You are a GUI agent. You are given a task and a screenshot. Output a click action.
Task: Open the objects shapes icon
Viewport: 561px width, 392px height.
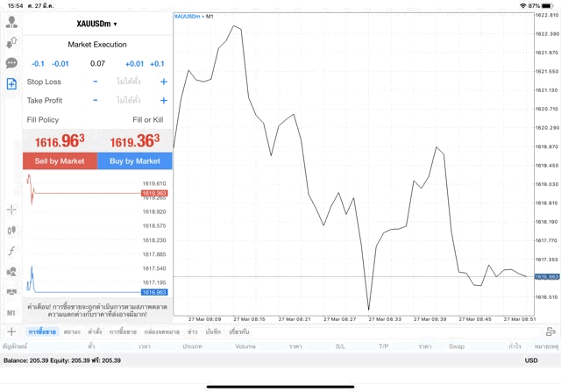click(11, 272)
